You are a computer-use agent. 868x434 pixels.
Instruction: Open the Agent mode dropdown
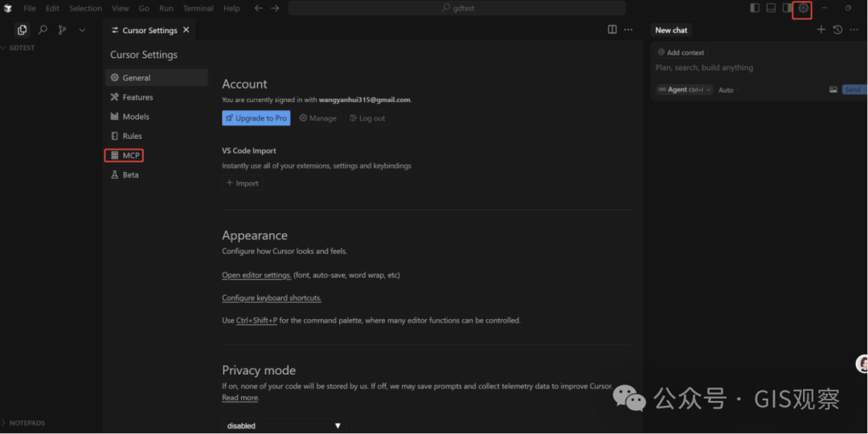point(684,90)
